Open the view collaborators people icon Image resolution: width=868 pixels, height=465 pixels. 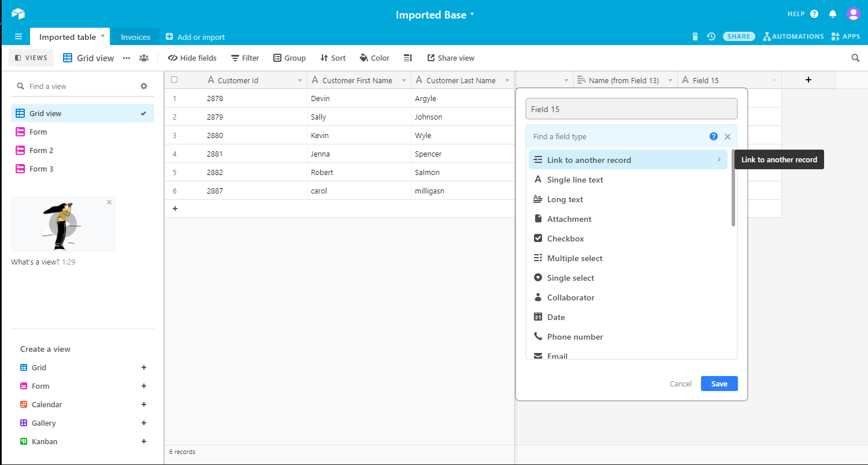point(144,58)
